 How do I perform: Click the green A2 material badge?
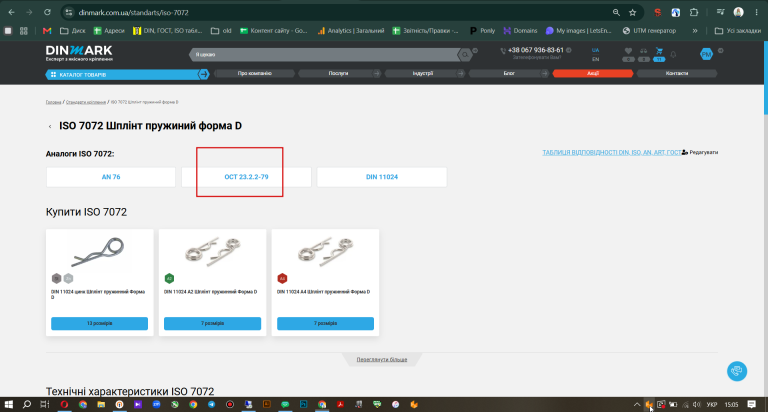(169, 278)
